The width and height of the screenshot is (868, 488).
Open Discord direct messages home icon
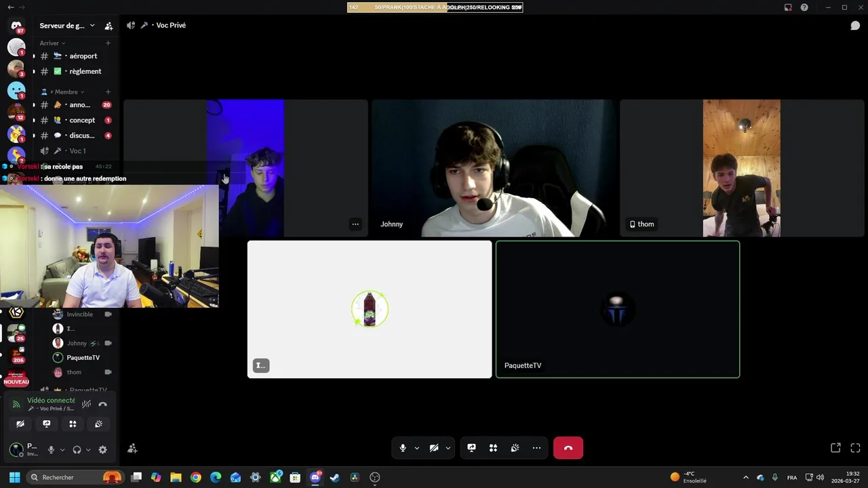tap(16, 26)
